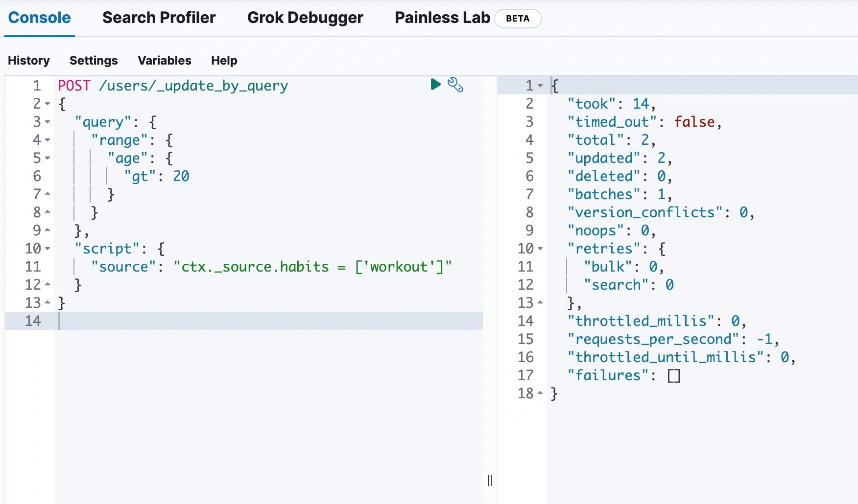Viewport: 858px width, 504px height.
Task: Collapse the "script" block fold arrow
Action: click(48, 249)
